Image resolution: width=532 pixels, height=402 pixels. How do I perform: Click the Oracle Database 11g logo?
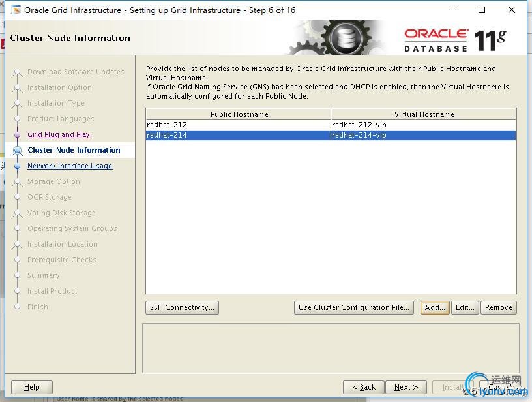click(x=455, y=40)
